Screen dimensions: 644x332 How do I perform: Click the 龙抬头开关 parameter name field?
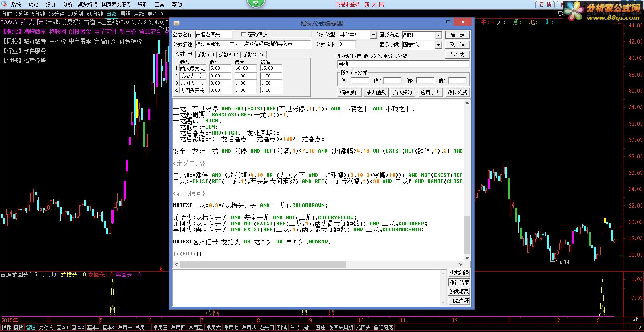coord(192,76)
